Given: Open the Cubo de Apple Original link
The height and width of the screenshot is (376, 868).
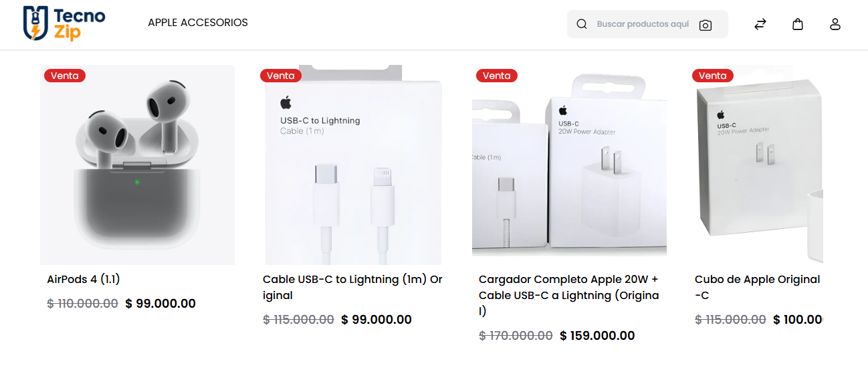Looking at the screenshot, I should [758, 287].
